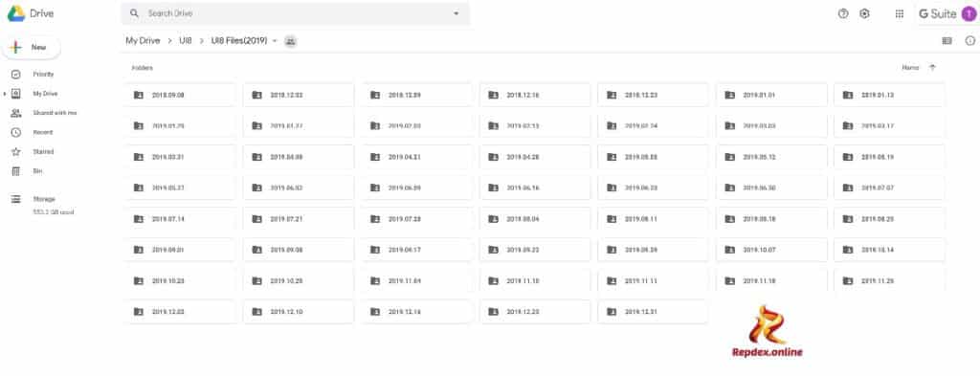
Task: Click shared-folder icon of 2019.07.21
Action: point(256,218)
